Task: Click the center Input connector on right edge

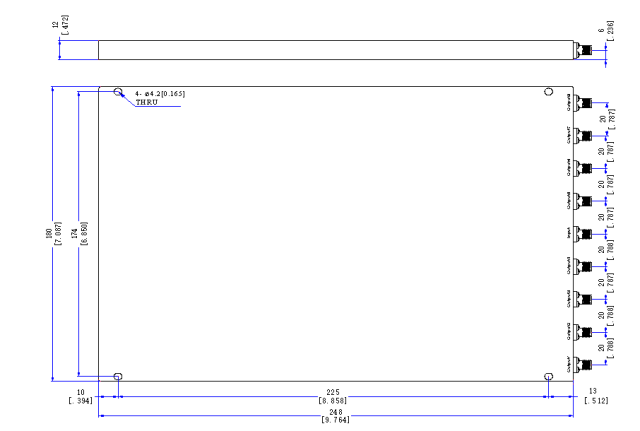Action: [x=583, y=234]
